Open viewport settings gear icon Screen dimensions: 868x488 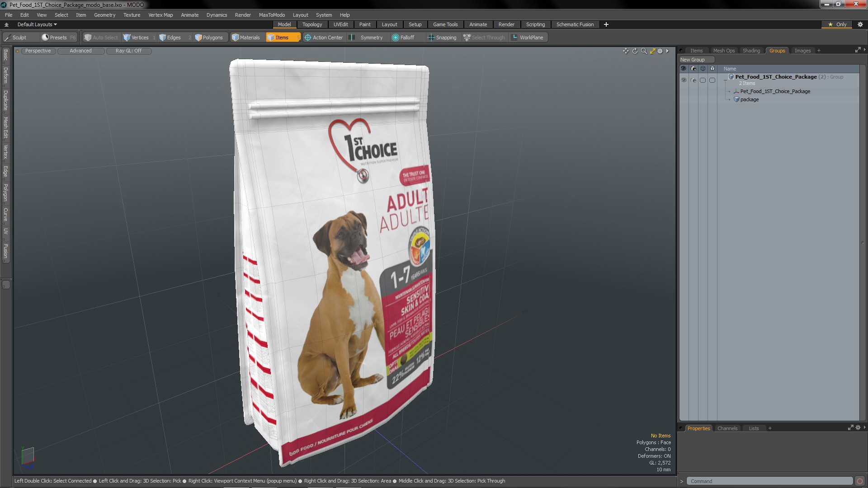click(x=660, y=51)
